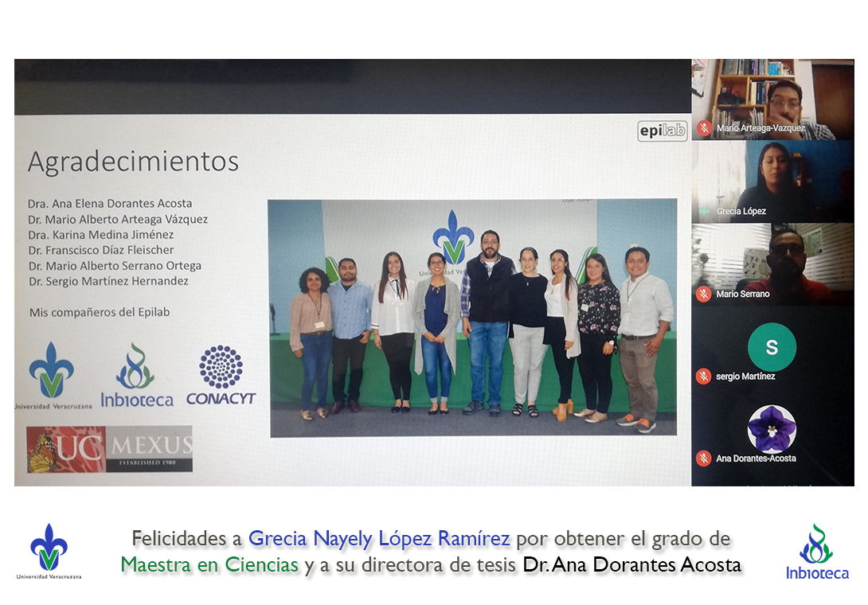Image resolution: width=868 pixels, height=605 pixels.
Task: Click the Agradecimientos slide heading
Action: tap(133, 162)
